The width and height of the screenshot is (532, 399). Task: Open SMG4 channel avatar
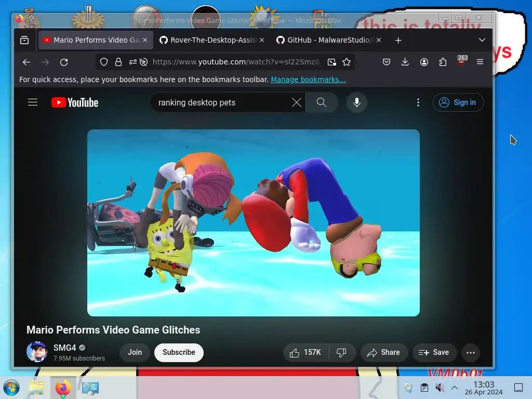point(37,352)
